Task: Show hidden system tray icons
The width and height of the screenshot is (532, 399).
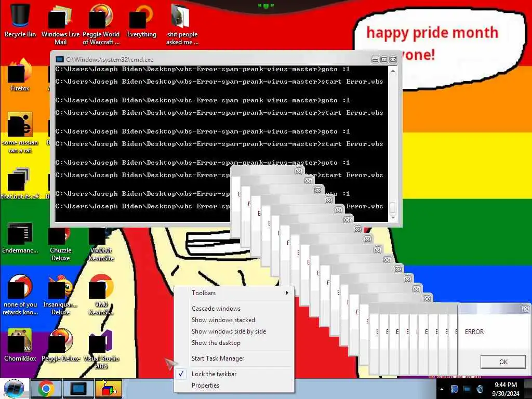Action: 442,389
